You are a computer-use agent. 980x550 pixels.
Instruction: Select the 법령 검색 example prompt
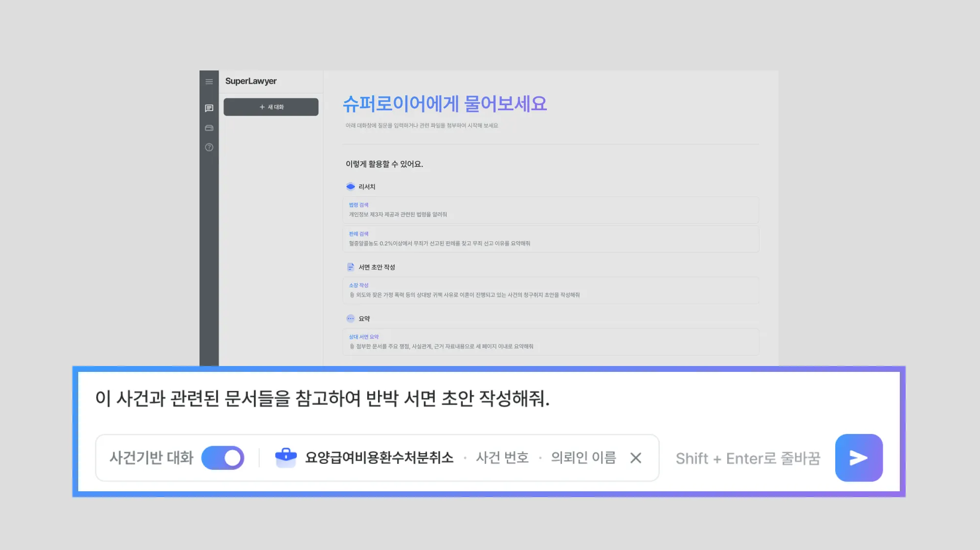551,210
